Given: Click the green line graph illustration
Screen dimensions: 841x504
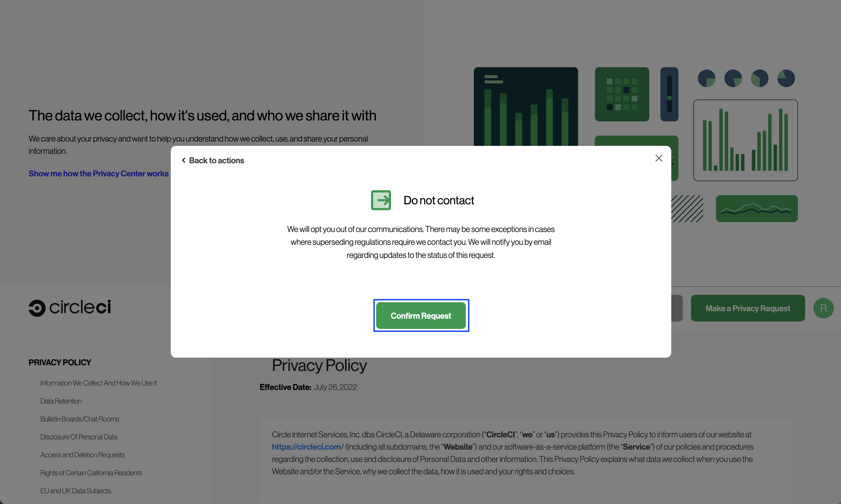Looking at the screenshot, I should 756,208.
